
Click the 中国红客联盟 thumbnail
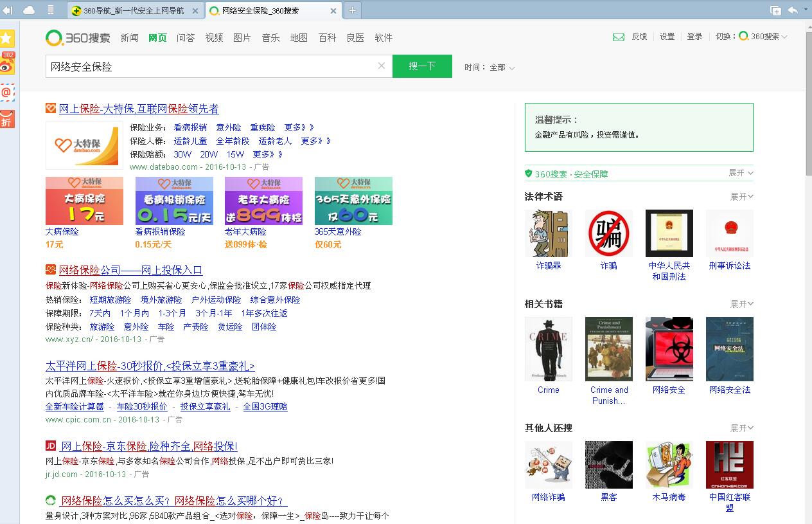pos(730,465)
